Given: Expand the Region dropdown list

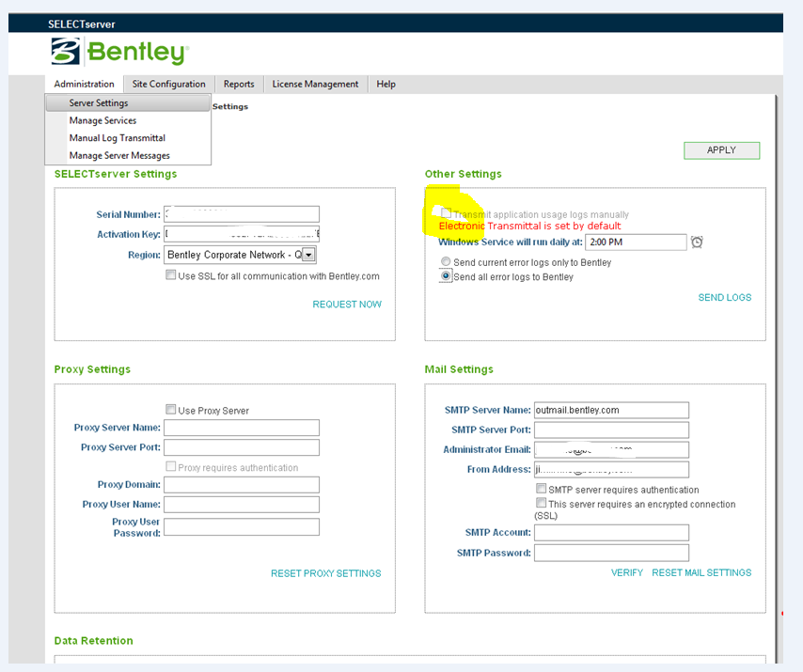Looking at the screenshot, I should click(x=308, y=255).
